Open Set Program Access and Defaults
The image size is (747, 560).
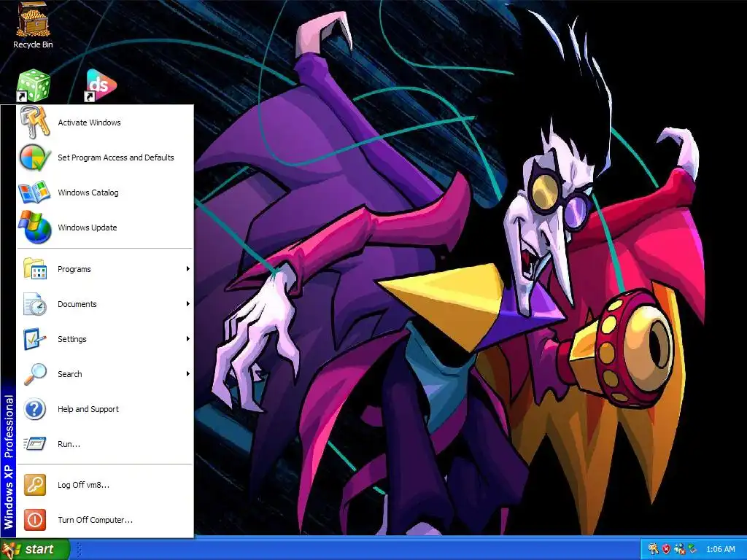click(104, 157)
